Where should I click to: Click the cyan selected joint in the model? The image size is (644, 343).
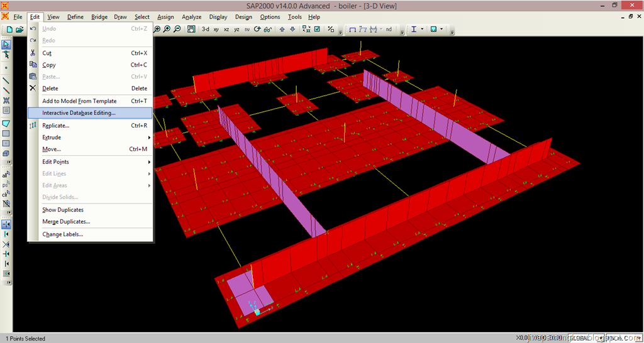coord(257,312)
